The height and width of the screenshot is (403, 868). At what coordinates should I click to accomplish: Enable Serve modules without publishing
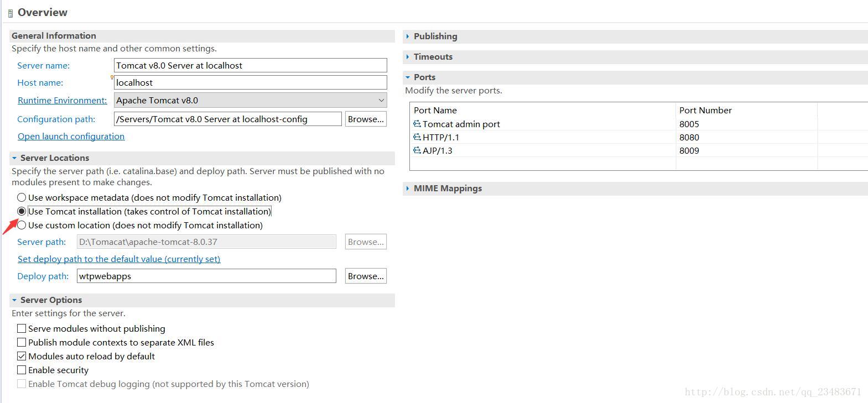[22, 328]
